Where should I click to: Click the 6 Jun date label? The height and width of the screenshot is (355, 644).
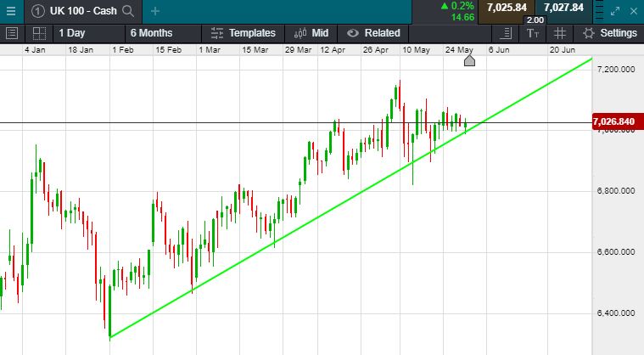(x=499, y=50)
